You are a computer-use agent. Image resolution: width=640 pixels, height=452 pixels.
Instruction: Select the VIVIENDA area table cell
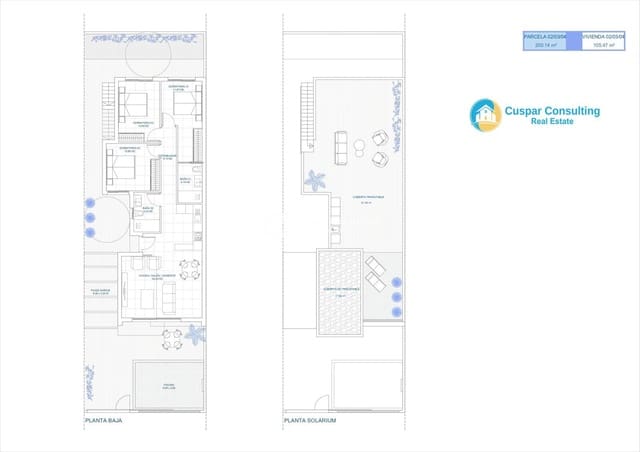pyautogui.click(x=603, y=41)
